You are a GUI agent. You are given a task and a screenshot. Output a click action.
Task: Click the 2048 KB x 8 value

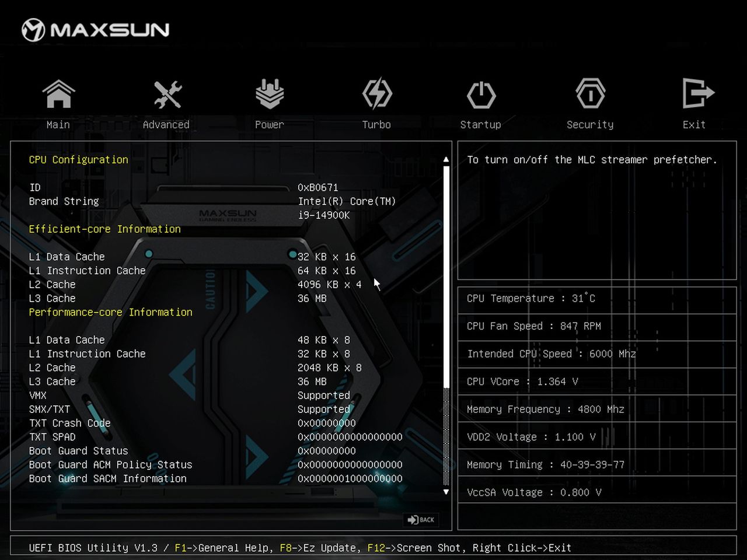[x=330, y=367]
